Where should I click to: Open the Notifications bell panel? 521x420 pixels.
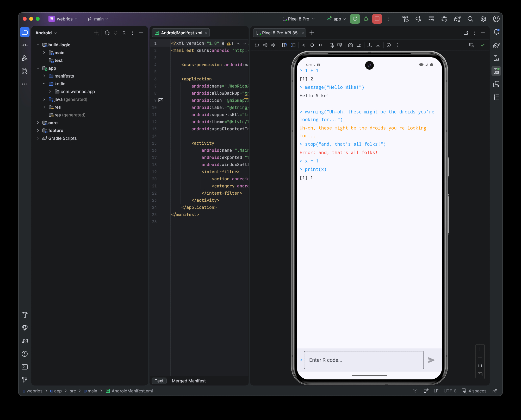tap(496, 32)
